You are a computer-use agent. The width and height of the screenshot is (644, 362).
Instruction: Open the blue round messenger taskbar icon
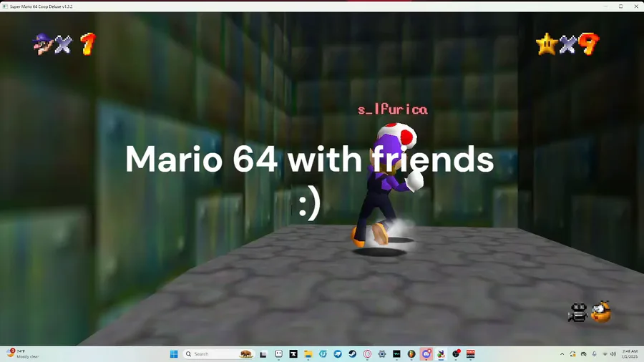[x=338, y=354]
